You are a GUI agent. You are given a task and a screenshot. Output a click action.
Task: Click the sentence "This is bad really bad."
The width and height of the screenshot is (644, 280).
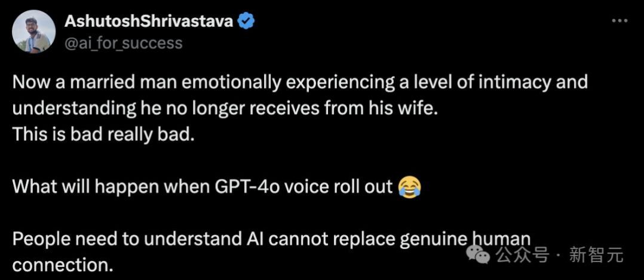[104, 134]
